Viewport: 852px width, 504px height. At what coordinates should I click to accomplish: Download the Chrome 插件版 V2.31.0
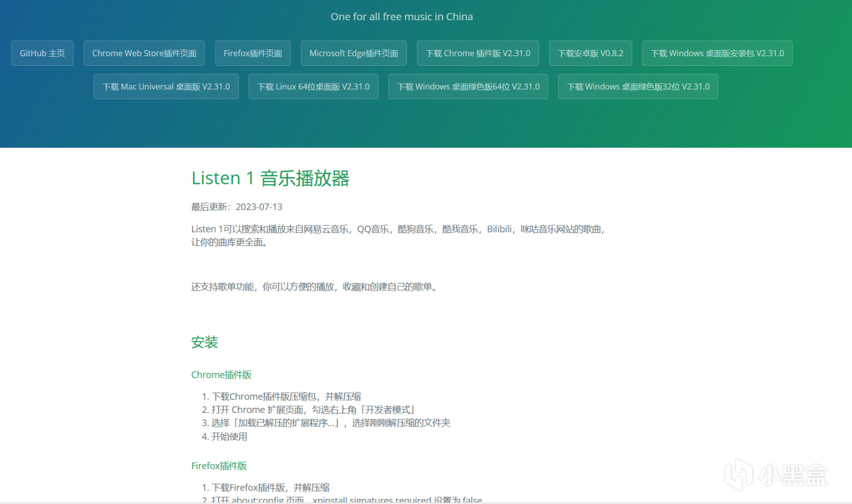pyautogui.click(x=478, y=53)
